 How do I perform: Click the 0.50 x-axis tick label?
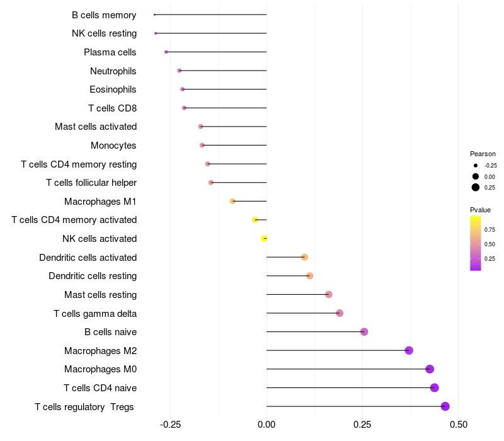(459, 425)
